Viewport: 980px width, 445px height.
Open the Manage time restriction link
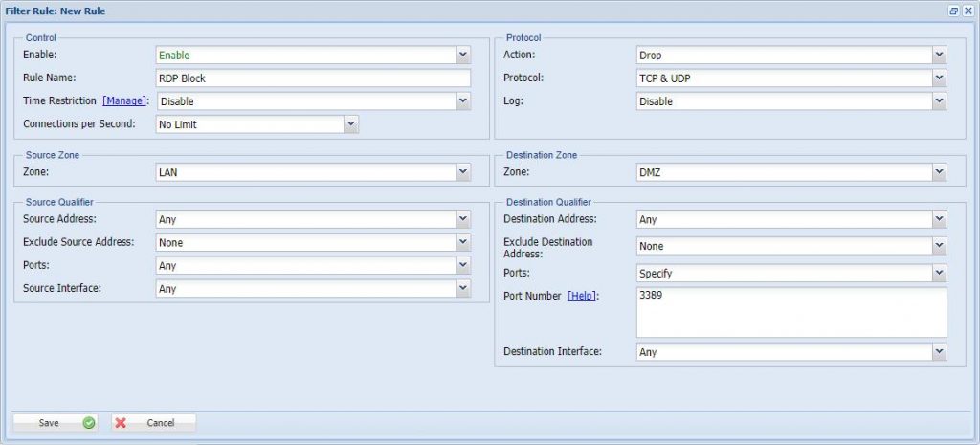pos(124,100)
